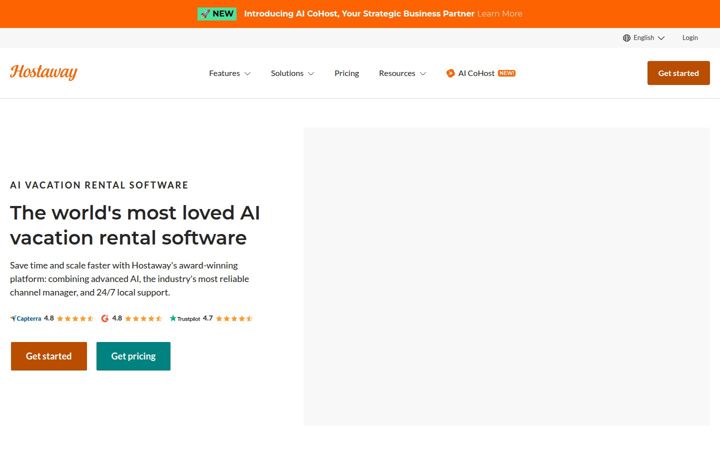Screen dimensions: 720x450
Task: Click the globe language icon
Action: [x=626, y=38]
